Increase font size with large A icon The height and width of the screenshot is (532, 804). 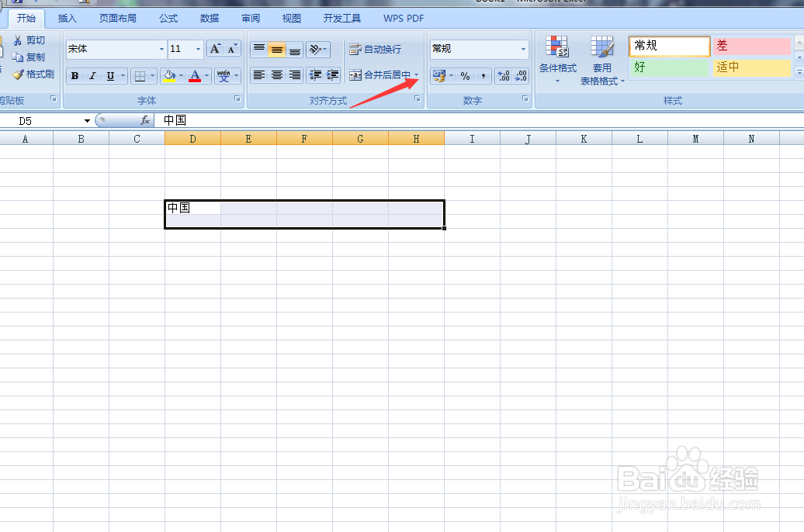click(x=215, y=49)
